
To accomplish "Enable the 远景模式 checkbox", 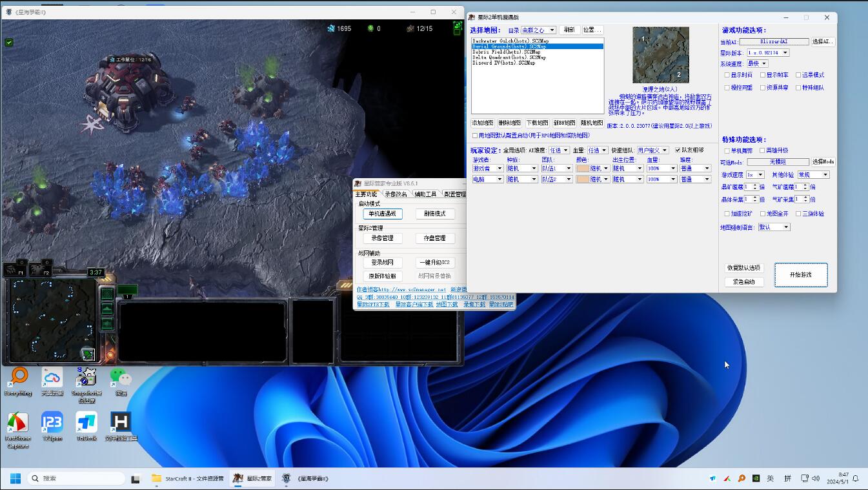I will 798,75.
